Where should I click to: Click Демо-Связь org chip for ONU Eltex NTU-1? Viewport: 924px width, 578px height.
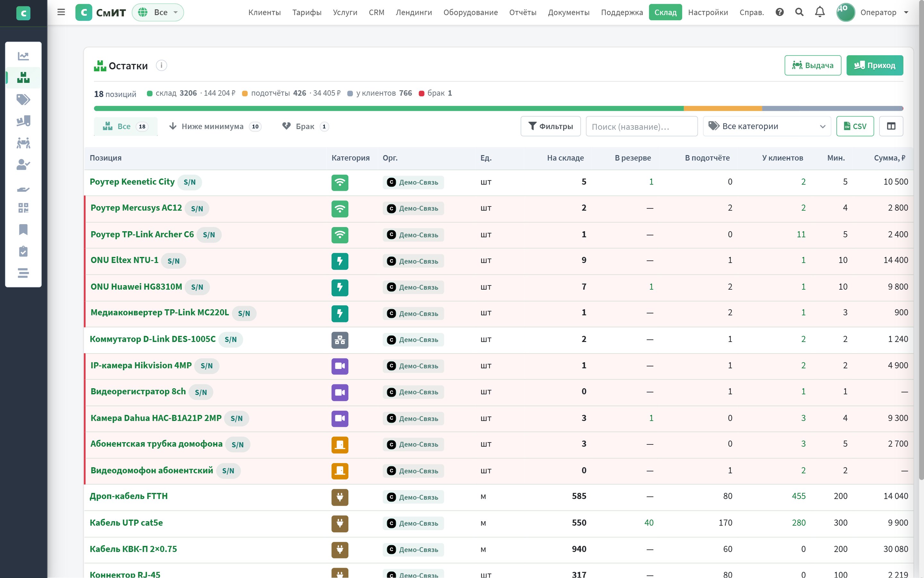[x=413, y=261]
